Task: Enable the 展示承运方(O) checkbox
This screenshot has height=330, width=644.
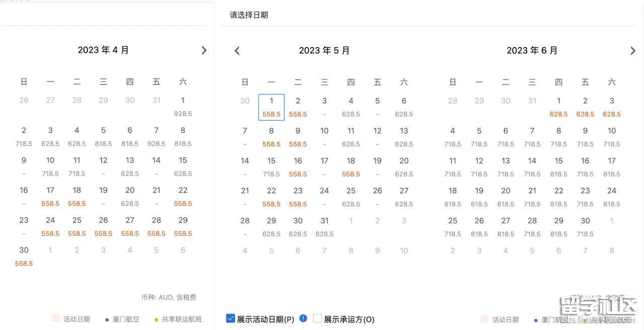Action: (x=317, y=318)
